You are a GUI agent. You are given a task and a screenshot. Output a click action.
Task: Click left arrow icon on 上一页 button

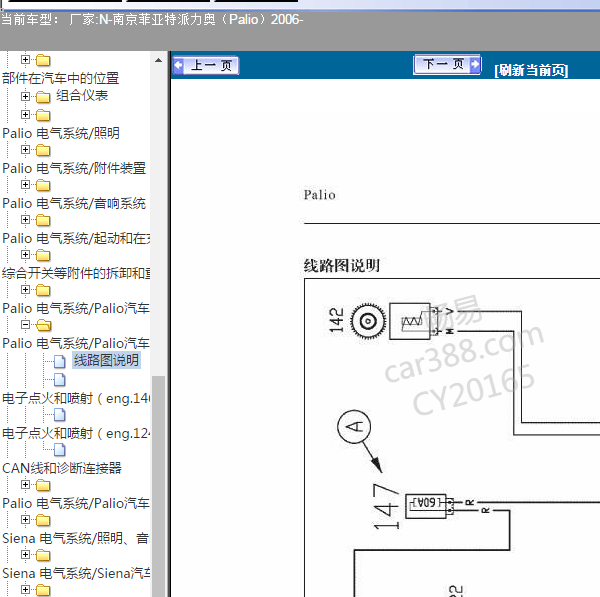(x=179, y=65)
